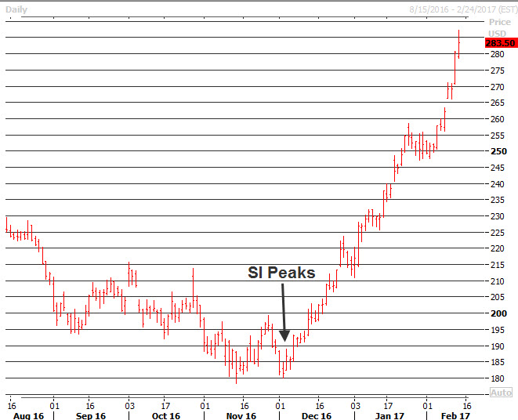
Task: Click the 280 price axis label
Action: coord(497,54)
